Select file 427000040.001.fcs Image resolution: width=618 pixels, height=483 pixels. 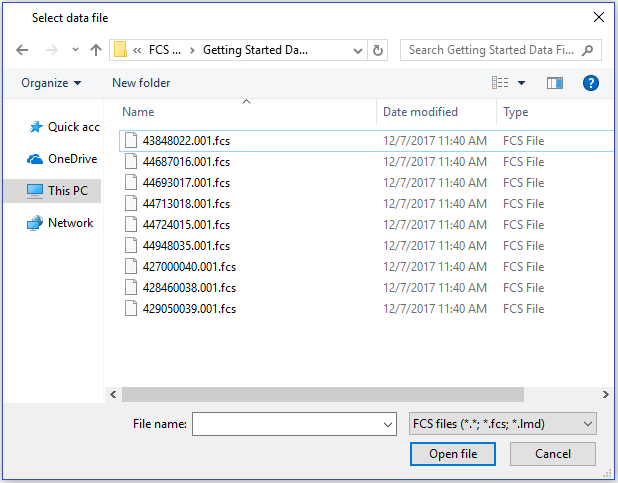pos(366,267)
